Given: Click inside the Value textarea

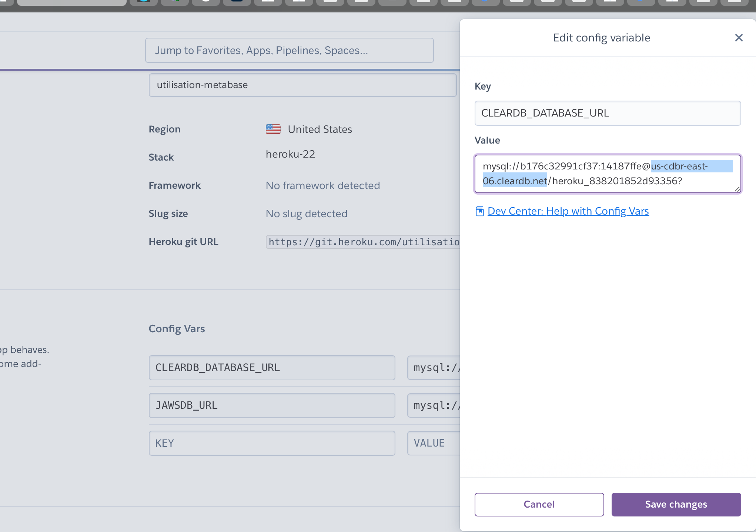Looking at the screenshot, I should 608,174.
